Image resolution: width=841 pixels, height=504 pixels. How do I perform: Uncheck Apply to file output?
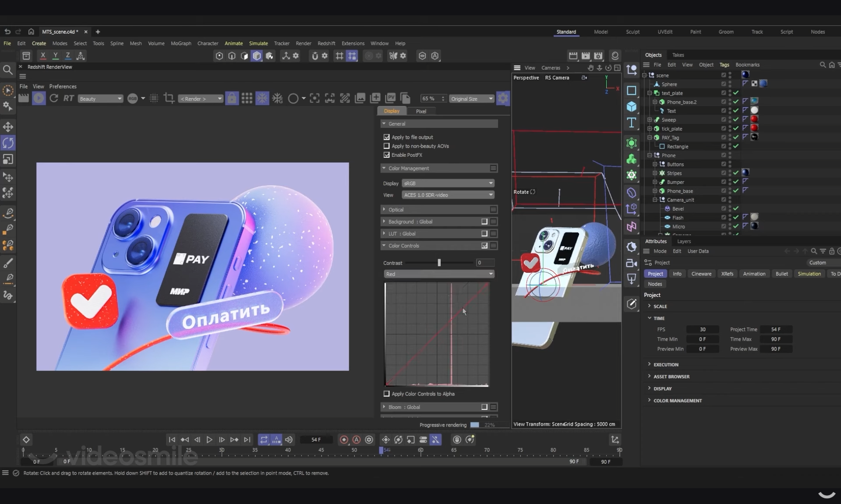[x=386, y=137]
